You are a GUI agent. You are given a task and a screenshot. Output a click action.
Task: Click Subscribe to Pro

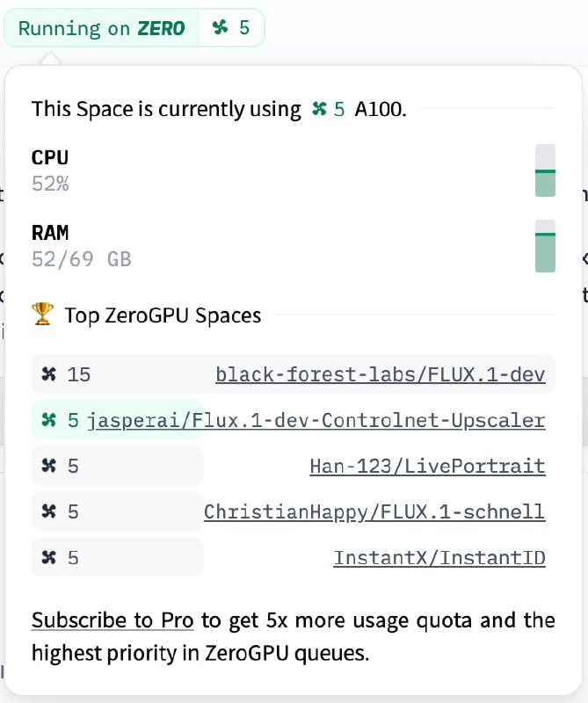(x=112, y=620)
